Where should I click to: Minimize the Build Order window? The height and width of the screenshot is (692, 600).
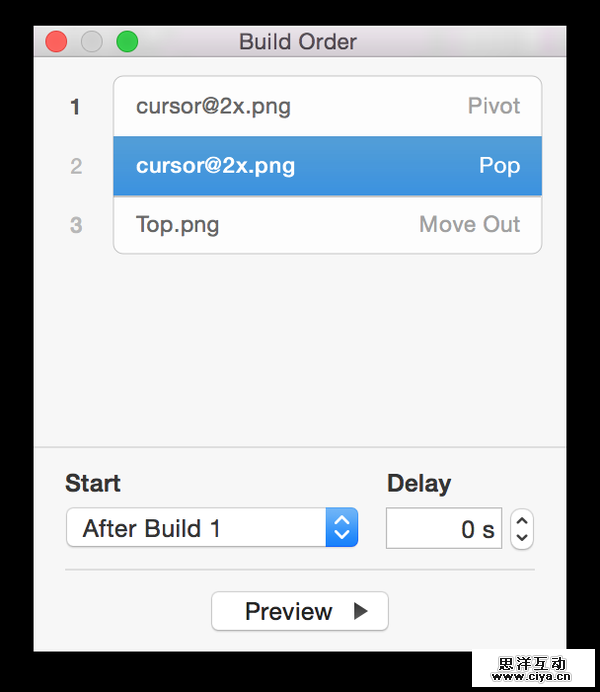click(92, 42)
